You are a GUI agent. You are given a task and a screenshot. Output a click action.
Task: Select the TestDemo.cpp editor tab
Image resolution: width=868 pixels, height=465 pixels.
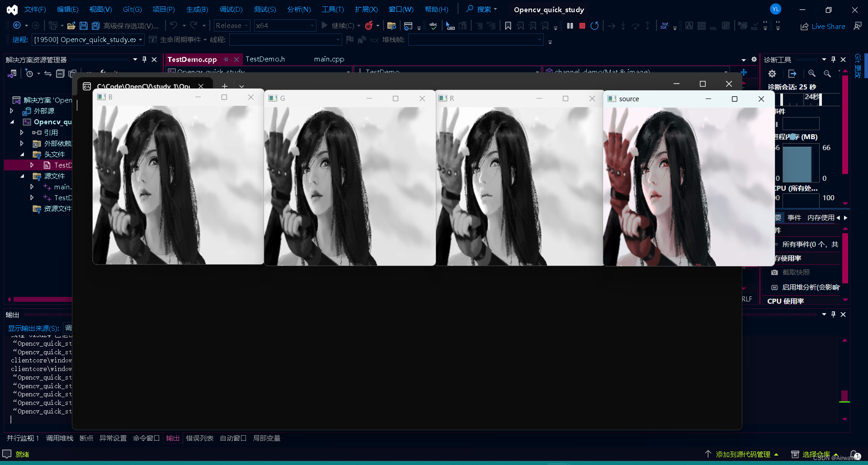(x=192, y=59)
